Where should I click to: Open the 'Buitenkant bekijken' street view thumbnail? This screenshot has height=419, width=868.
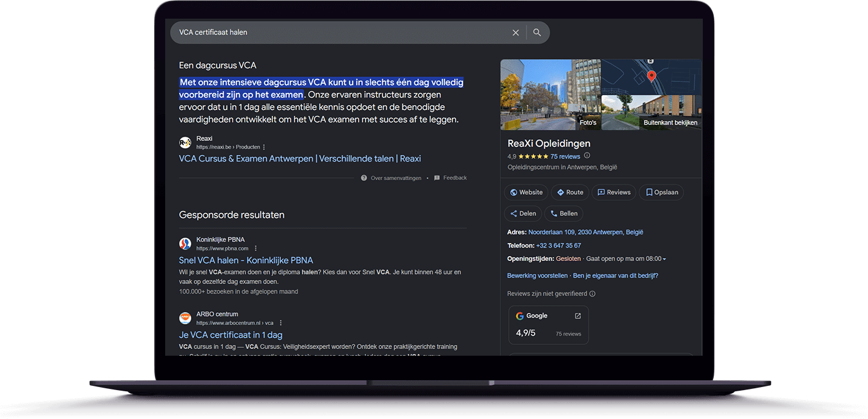tap(652, 112)
